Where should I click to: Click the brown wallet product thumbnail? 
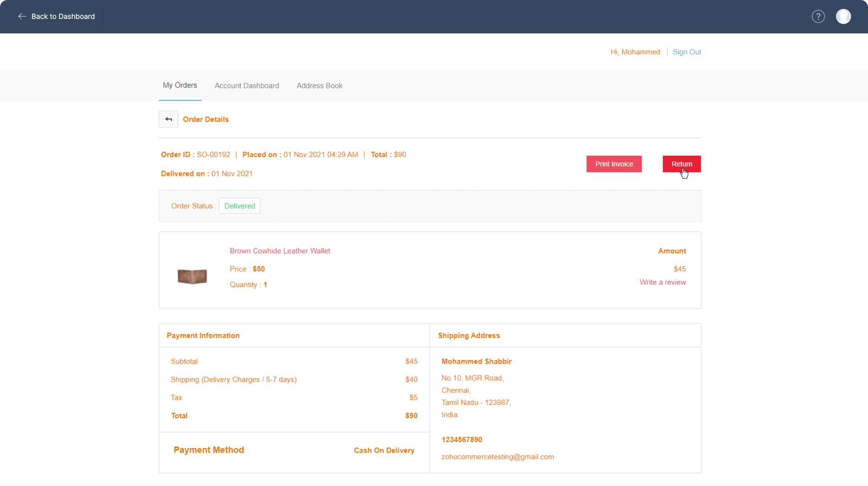click(192, 276)
